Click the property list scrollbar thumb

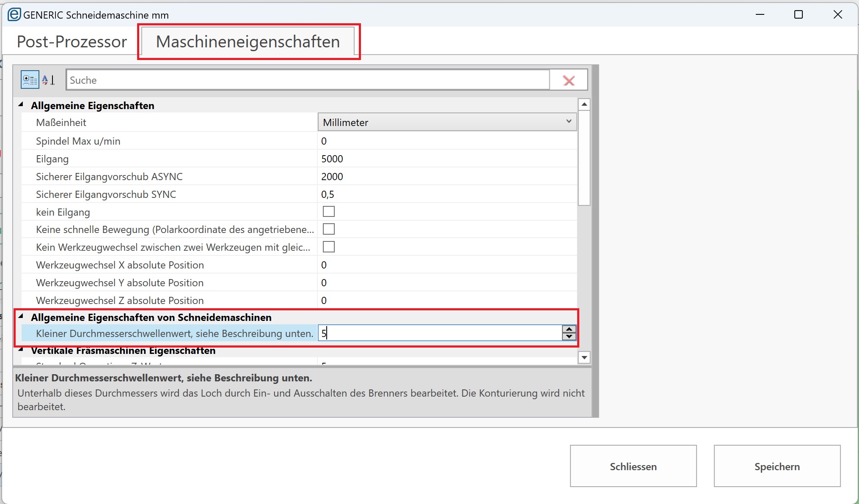(x=584, y=158)
